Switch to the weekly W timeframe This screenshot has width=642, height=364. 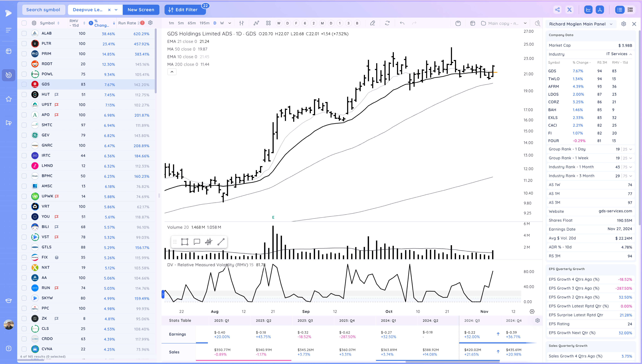(x=222, y=23)
